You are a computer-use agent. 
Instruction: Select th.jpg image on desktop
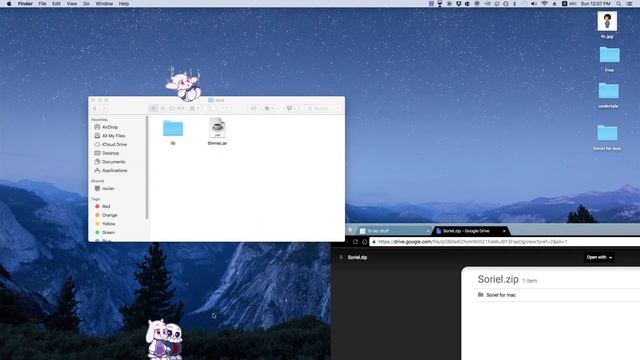(607, 21)
